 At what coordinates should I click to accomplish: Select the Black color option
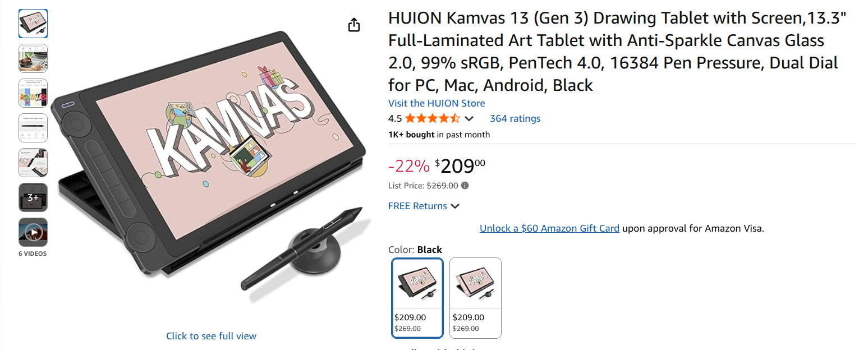click(417, 298)
